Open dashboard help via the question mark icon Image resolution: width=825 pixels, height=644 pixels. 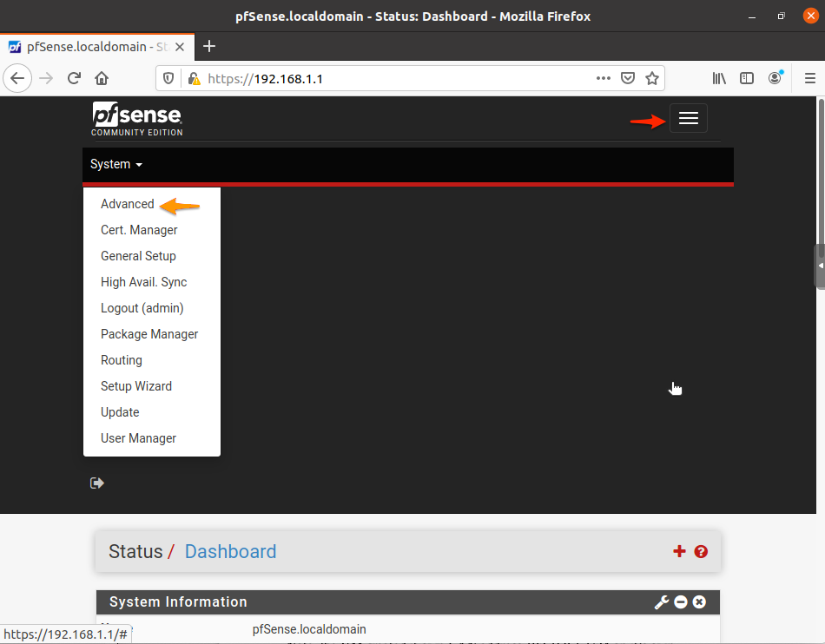pyautogui.click(x=701, y=551)
